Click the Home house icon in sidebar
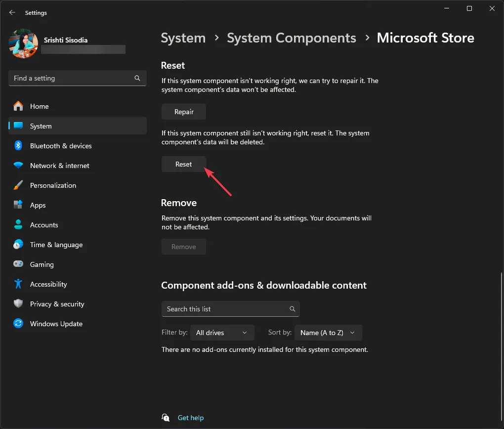Image resolution: width=504 pixels, height=429 pixels. click(18, 106)
